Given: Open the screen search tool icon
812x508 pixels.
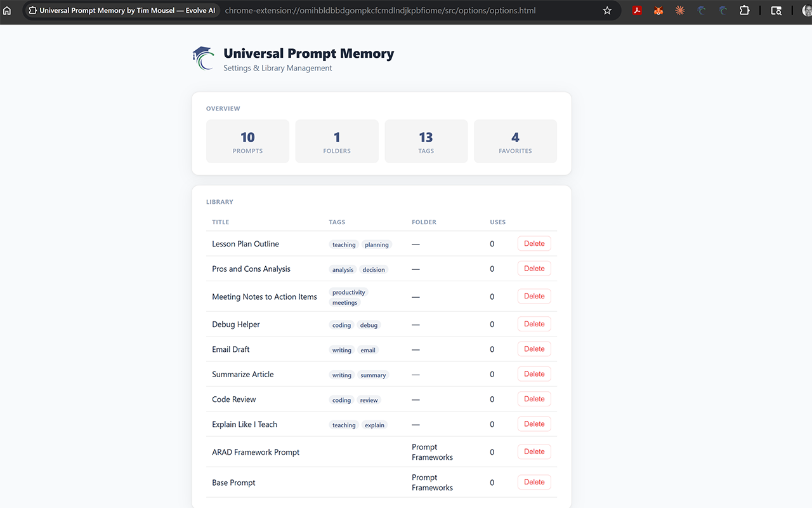Looking at the screenshot, I should click(x=776, y=10).
